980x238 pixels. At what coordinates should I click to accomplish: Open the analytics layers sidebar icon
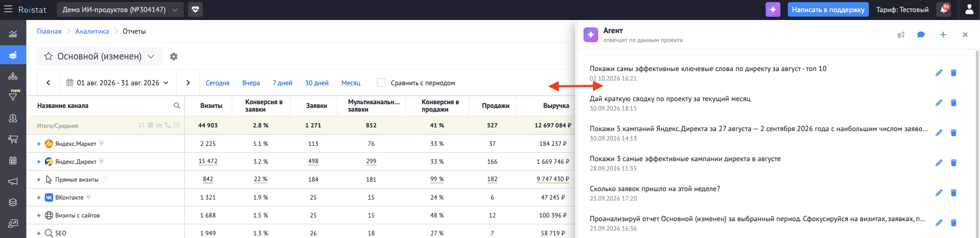click(13, 55)
